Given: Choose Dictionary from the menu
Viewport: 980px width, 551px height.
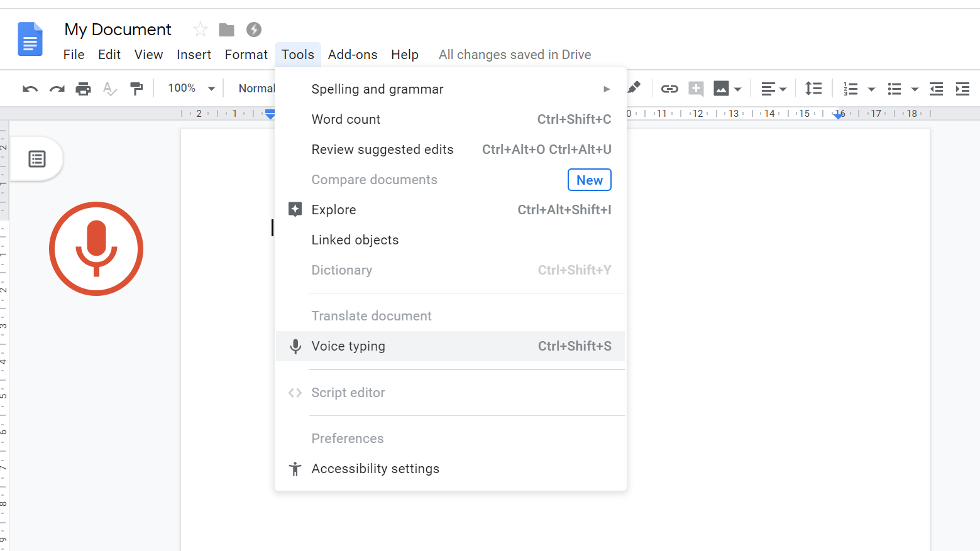Looking at the screenshot, I should (x=451, y=270).
